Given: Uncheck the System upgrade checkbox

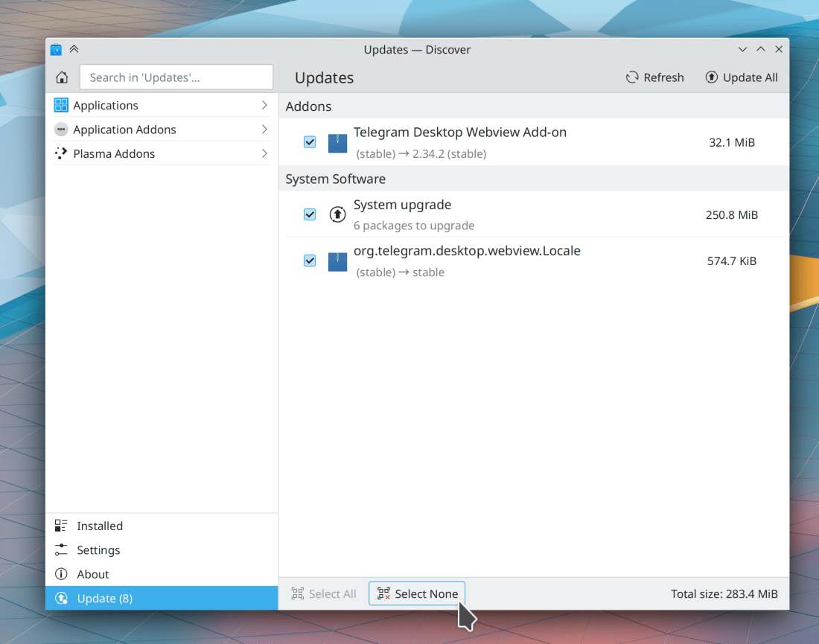Looking at the screenshot, I should click(x=310, y=214).
